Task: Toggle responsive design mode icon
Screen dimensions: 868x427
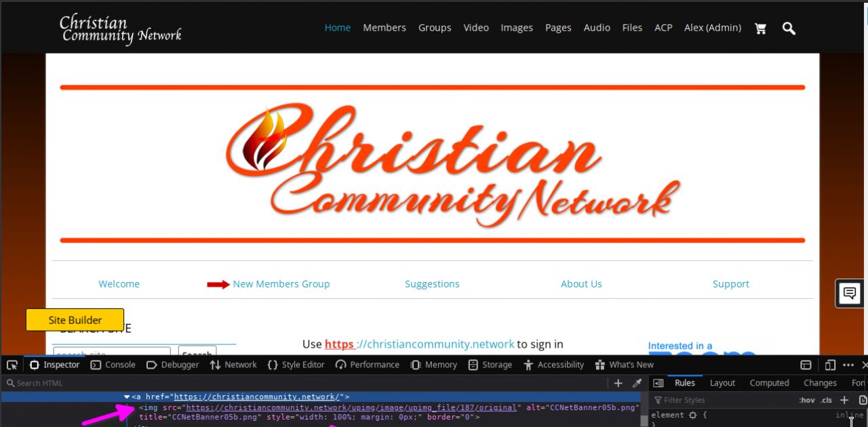Action: pos(831,365)
